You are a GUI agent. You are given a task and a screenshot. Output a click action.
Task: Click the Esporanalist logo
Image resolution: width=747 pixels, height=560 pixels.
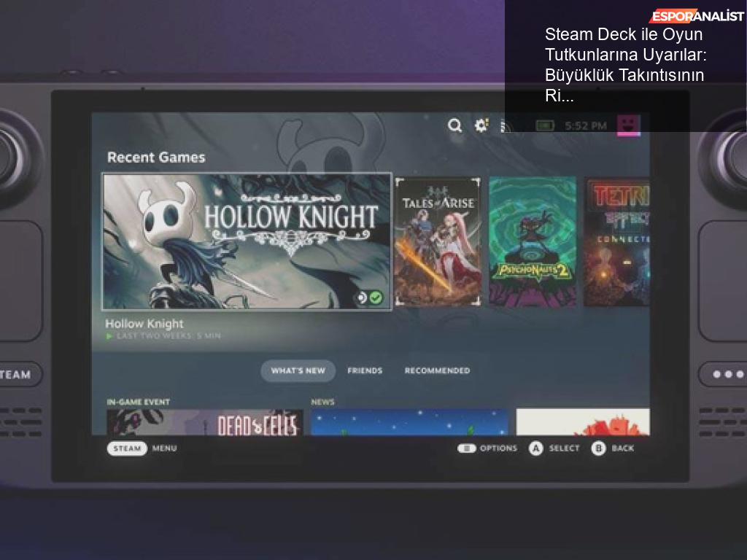pos(697,16)
